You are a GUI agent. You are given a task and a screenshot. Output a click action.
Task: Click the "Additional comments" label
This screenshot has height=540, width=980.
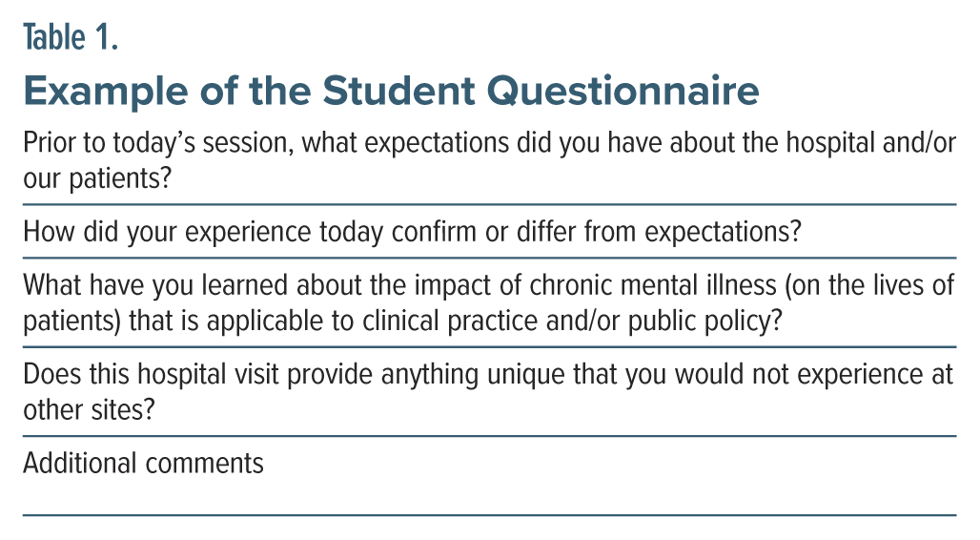point(143,463)
